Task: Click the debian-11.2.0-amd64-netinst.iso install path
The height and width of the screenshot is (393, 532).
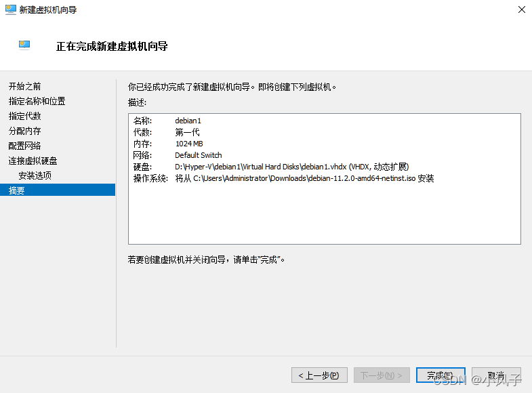Action: (304, 178)
